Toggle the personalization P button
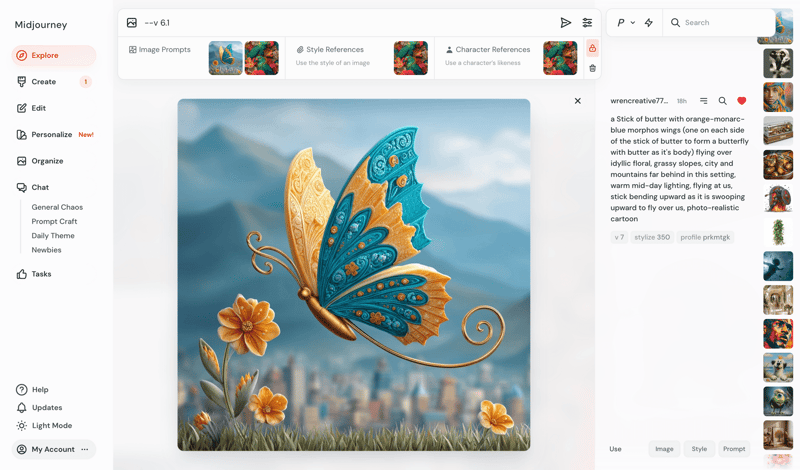The width and height of the screenshot is (800, 470). pos(620,22)
